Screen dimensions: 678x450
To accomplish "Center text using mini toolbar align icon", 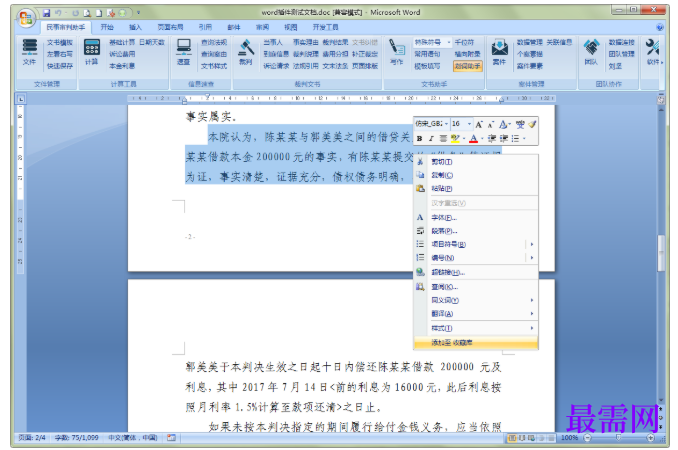I will click(x=443, y=138).
